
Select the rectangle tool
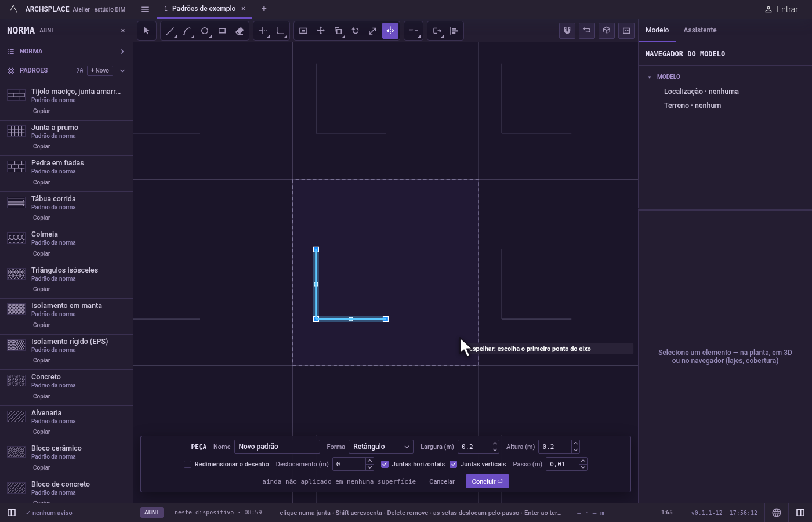tap(222, 31)
